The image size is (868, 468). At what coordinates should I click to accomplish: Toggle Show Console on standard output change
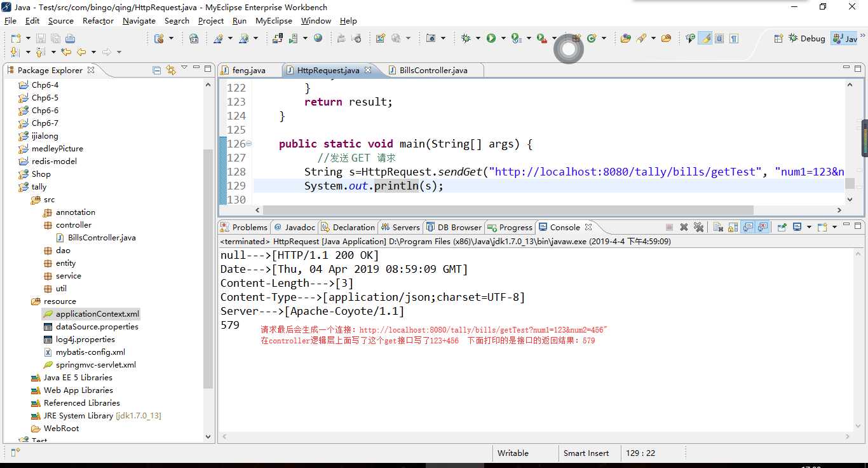[748, 227]
